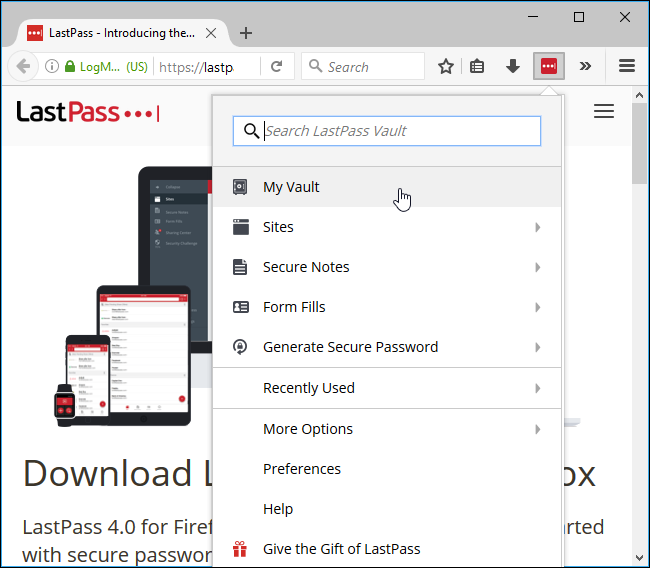Open LastPass Preferences
Screen dimensions: 650x568
point(387,469)
